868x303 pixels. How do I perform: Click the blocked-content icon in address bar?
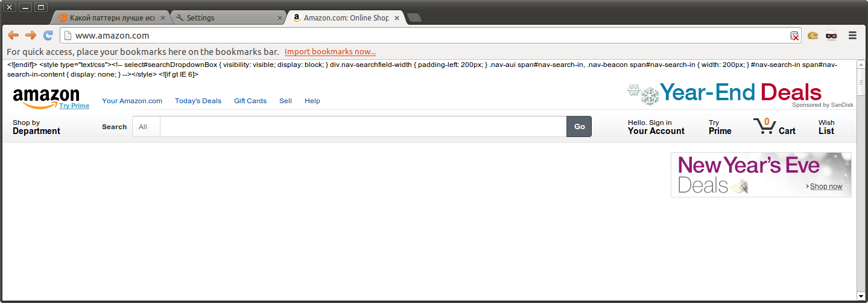(x=795, y=36)
